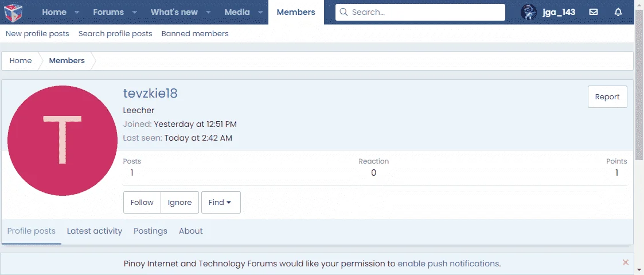Viewport: 644px width, 275px height.
Task: Open Banned members link
Action: (195, 34)
